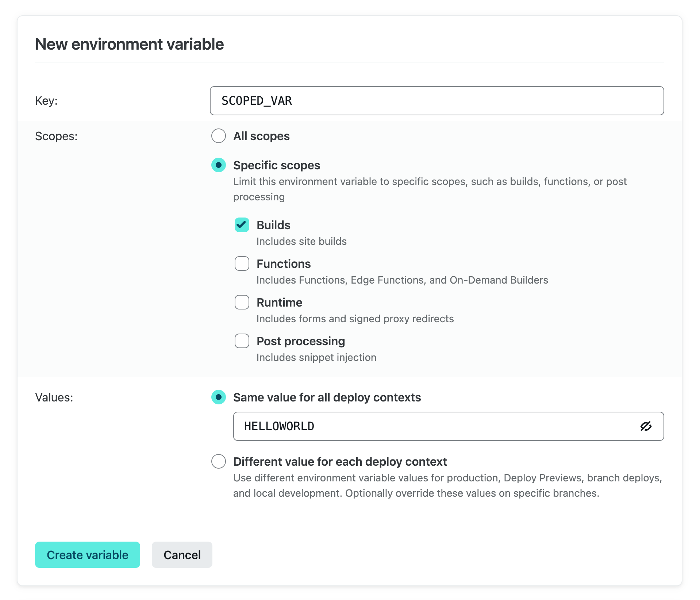Click the HELLOWORLD value input field
This screenshot has width=700, height=600.
click(434, 426)
